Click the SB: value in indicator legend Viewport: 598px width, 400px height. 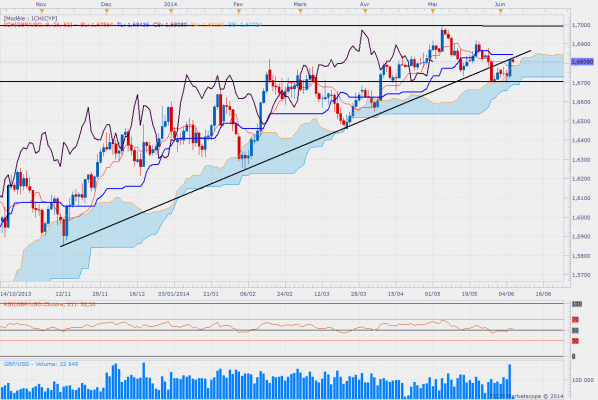[x=245, y=25]
